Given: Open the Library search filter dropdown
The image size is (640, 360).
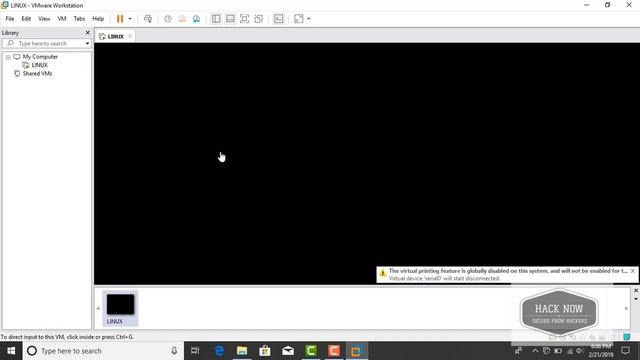Looking at the screenshot, I should 87,43.
